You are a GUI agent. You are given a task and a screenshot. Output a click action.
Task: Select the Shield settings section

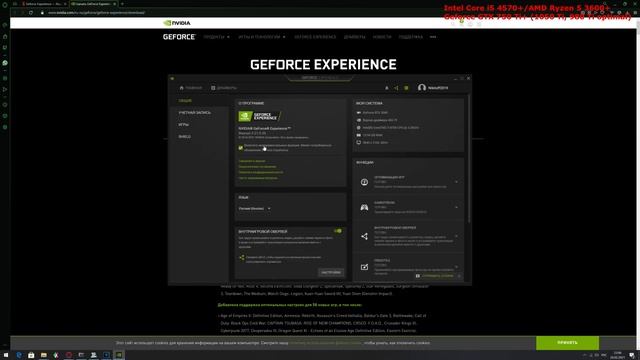tap(184, 136)
